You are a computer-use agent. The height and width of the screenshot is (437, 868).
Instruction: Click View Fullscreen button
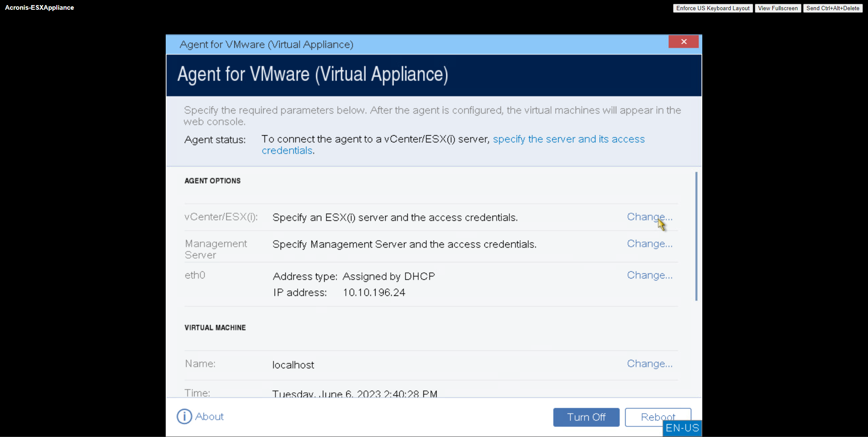(778, 8)
